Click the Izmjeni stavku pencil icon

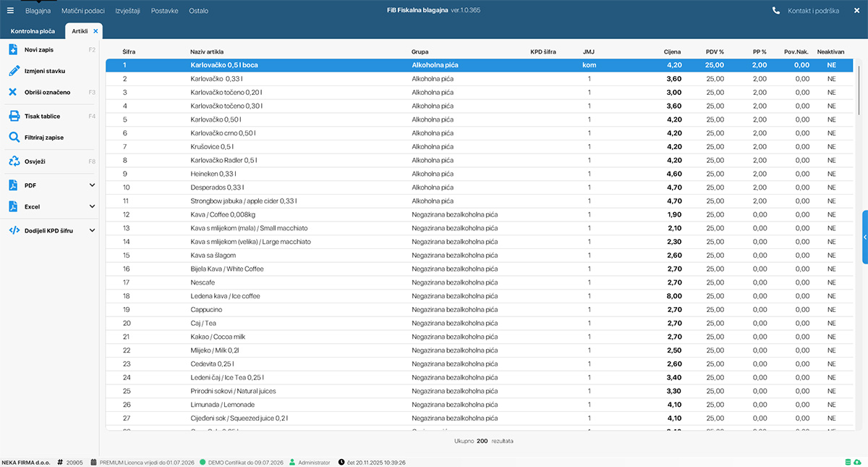pyautogui.click(x=13, y=71)
